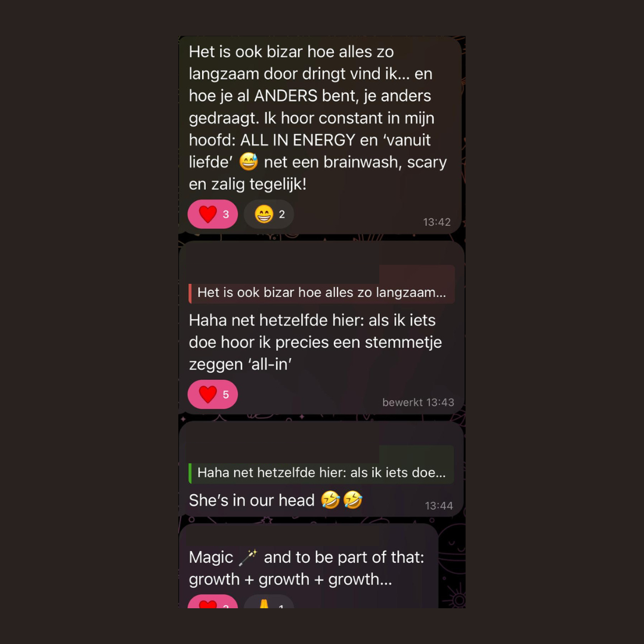Image resolution: width=644 pixels, height=644 pixels.
Task: Click the partially visible heart reaction under Magic message
Action: (212, 602)
